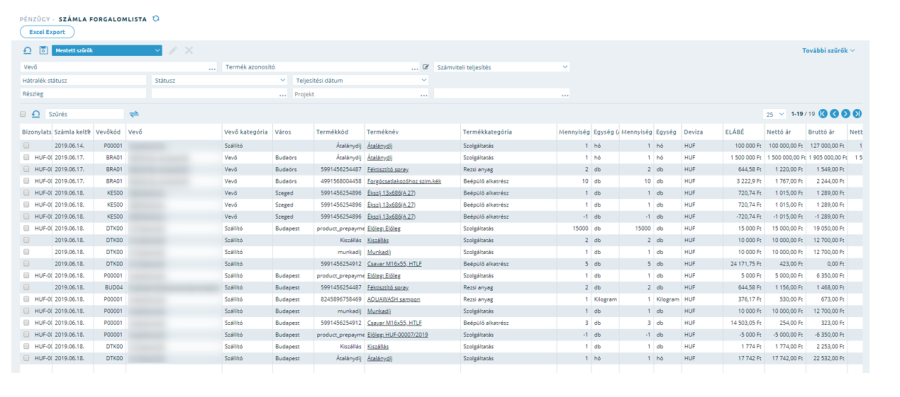Open the Projekt lookup ellipsis
This screenshot has width=900, height=397.
click(x=424, y=94)
